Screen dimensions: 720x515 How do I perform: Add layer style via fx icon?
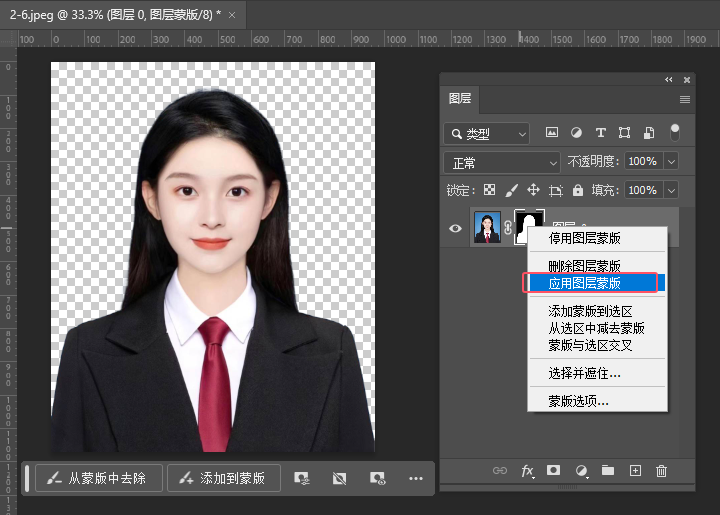click(527, 471)
